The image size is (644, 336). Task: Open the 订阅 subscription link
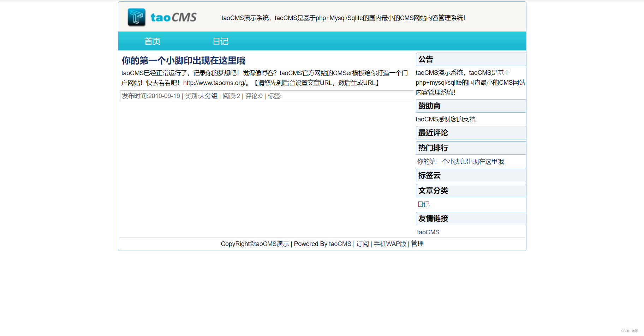tap(362, 244)
